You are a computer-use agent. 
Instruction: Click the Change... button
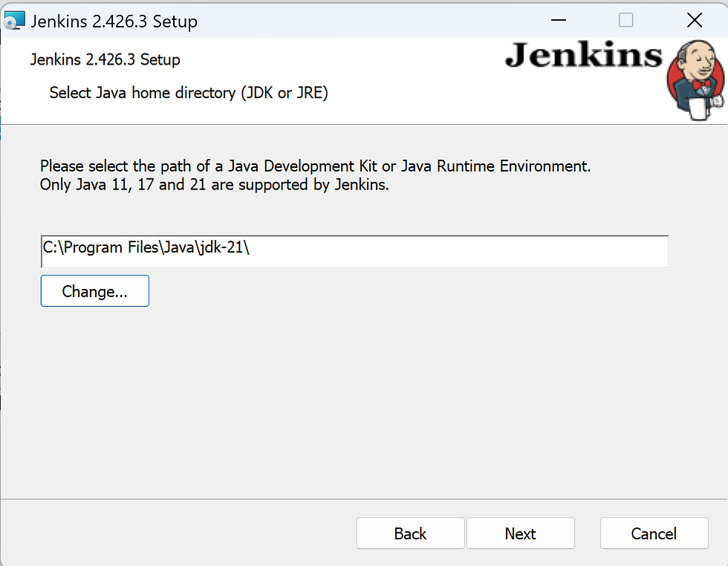coord(95,291)
